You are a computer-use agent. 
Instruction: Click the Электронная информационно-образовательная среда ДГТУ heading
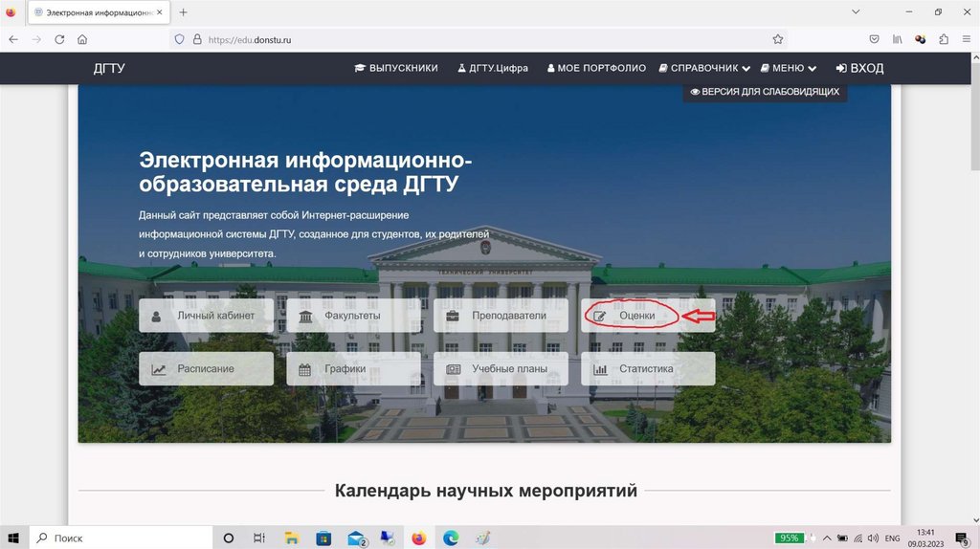point(305,172)
